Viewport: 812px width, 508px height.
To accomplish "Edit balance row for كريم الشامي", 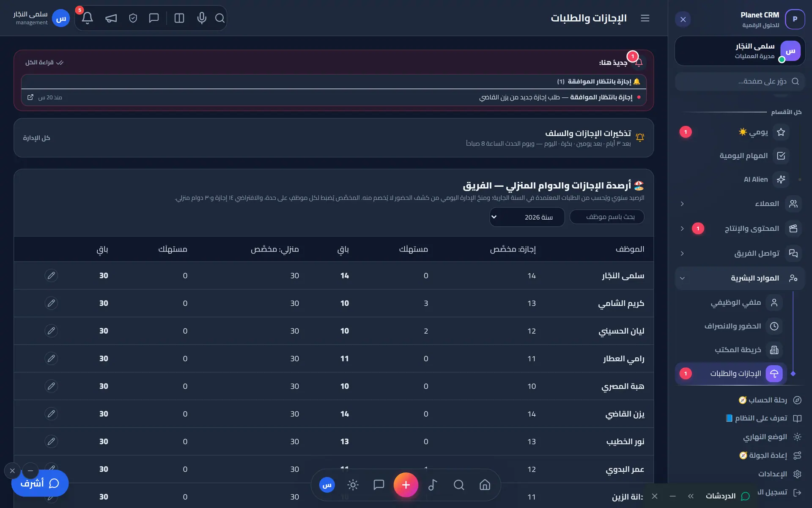I will [51, 303].
